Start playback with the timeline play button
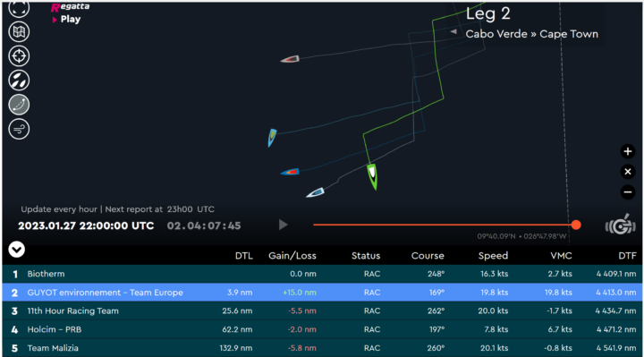The height and width of the screenshot is (357, 644). 283,225
